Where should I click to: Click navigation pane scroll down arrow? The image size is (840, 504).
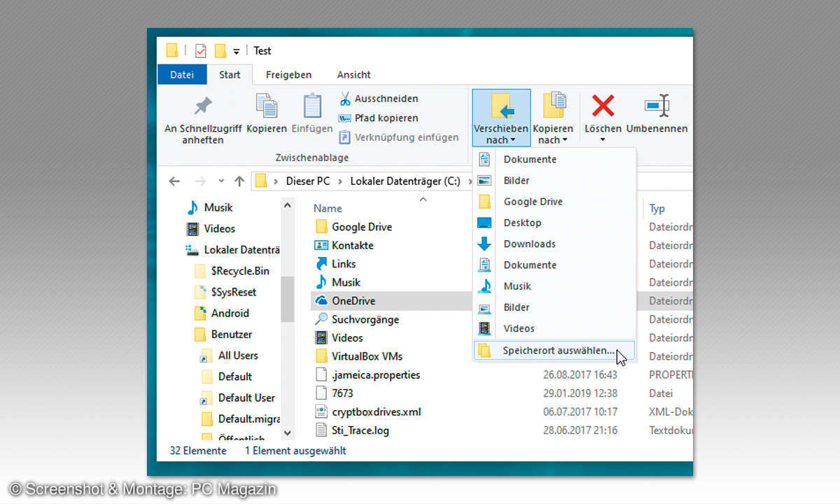pyautogui.click(x=288, y=433)
